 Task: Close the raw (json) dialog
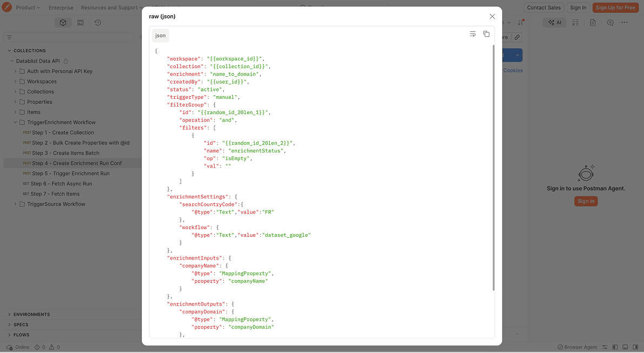click(492, 16)
